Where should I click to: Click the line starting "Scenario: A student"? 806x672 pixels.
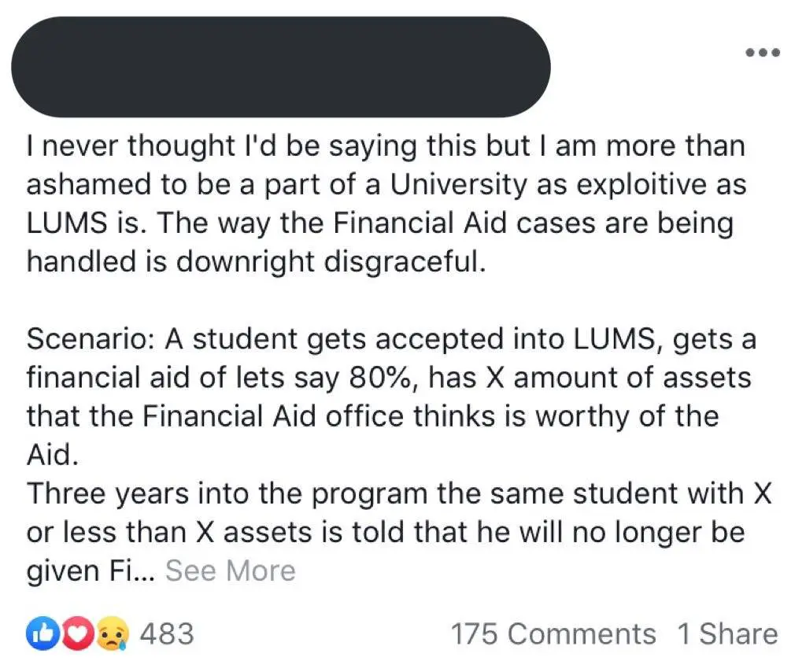coord(391,340)
